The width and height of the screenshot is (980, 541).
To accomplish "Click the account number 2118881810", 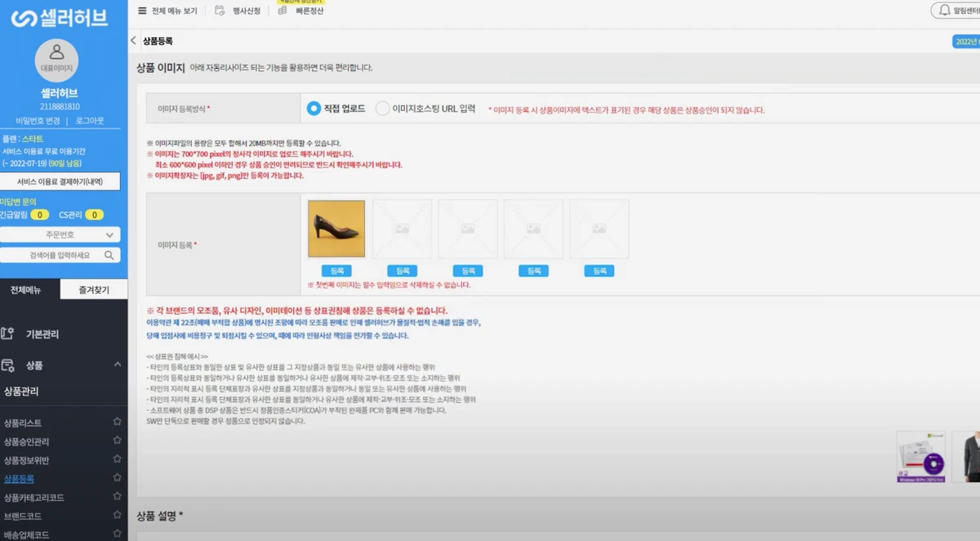I will (x=60, y=106).
